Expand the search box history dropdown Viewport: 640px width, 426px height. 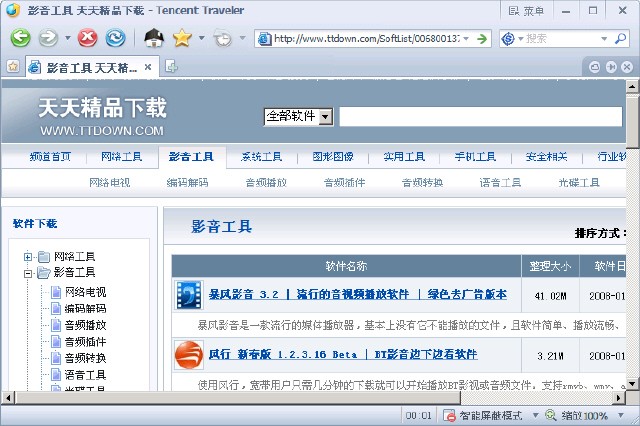coord(604,39)
